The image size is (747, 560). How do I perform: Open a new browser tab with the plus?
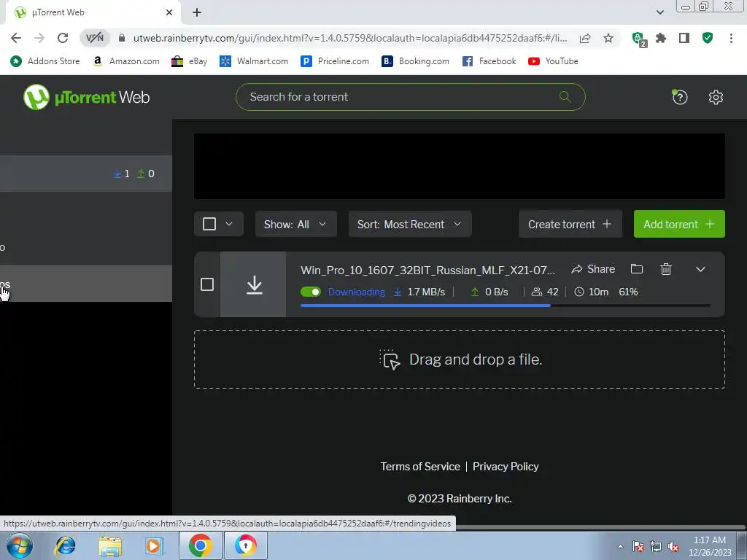click(197, 12)
